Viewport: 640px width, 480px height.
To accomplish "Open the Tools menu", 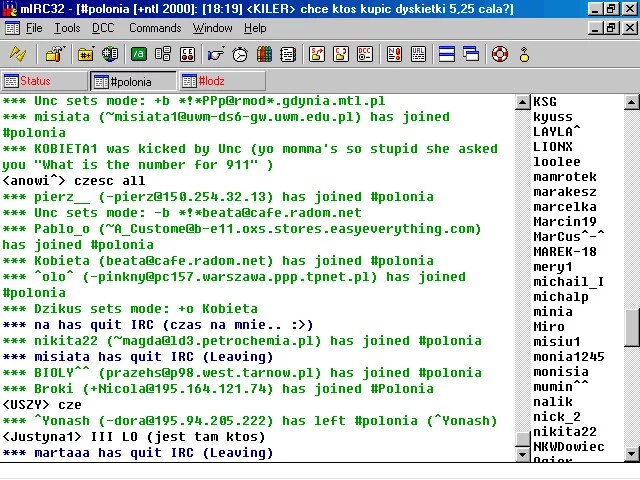I will (x=67, y=28).
